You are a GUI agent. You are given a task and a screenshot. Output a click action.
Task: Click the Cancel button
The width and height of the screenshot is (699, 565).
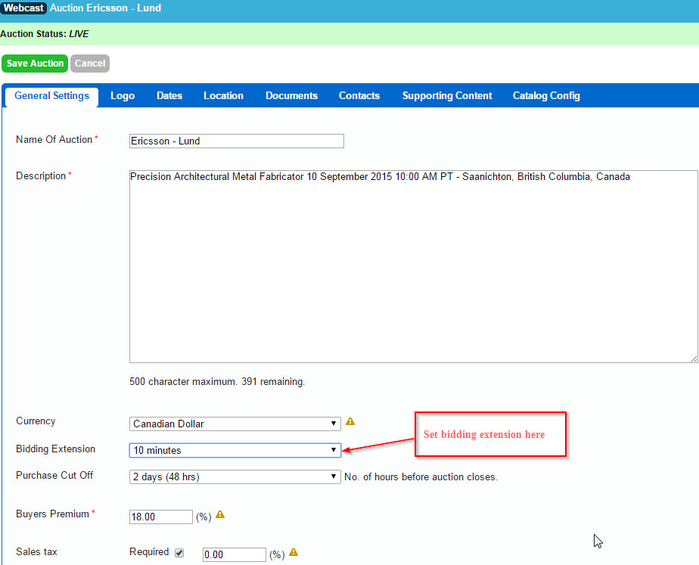[90, 63]
